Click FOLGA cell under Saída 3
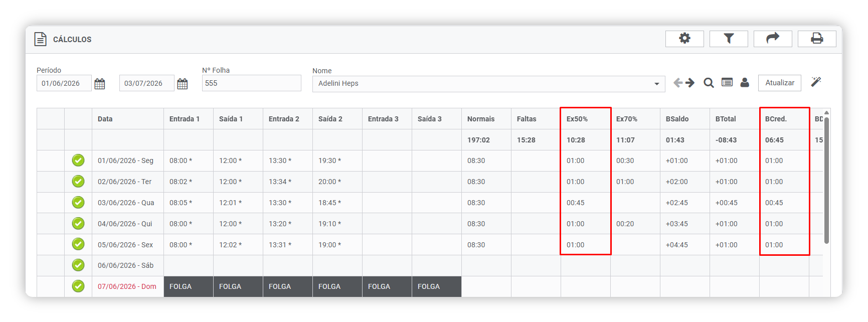 (437, 286)
